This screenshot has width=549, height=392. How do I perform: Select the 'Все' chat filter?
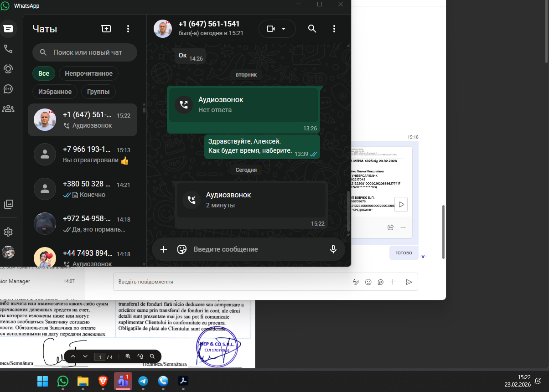(x=44, y=73)
